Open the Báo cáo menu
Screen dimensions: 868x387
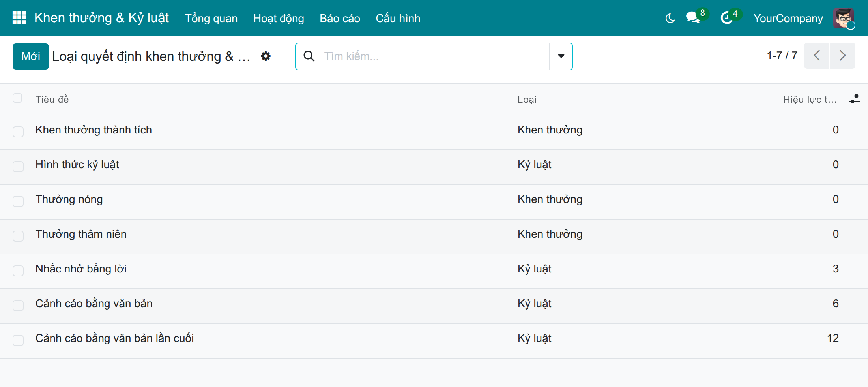[340, 18]
